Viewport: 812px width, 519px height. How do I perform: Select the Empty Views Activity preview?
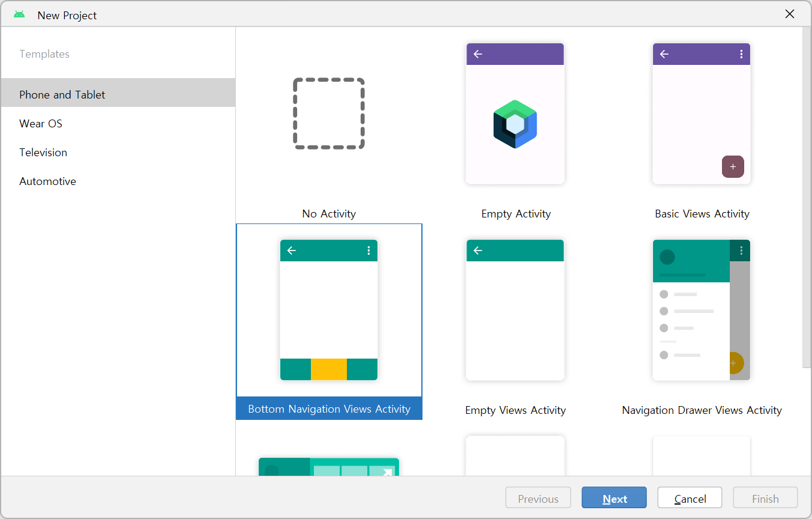coord(515,310)
